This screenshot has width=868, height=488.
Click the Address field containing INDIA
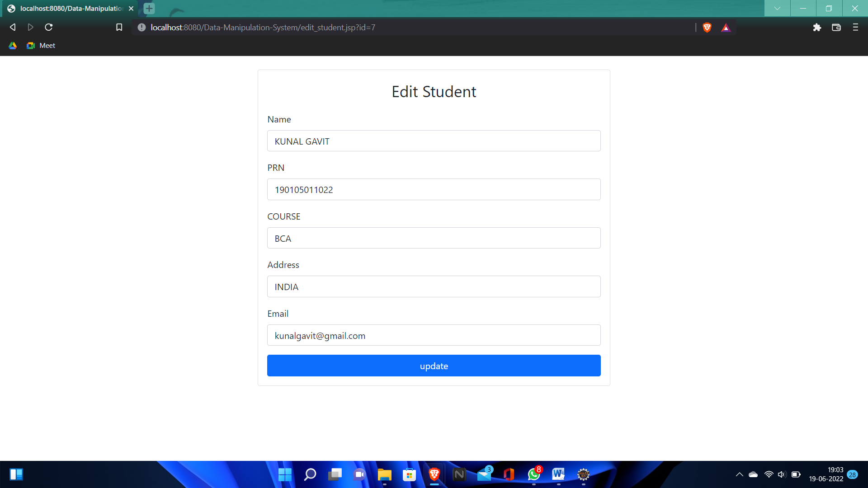pyautogui.click(x=434, y=286)
